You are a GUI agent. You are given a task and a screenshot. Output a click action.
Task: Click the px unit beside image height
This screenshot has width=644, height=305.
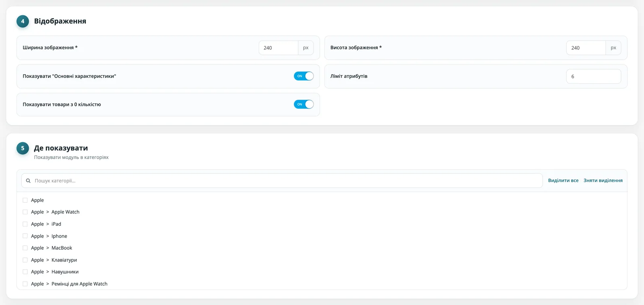613,48
